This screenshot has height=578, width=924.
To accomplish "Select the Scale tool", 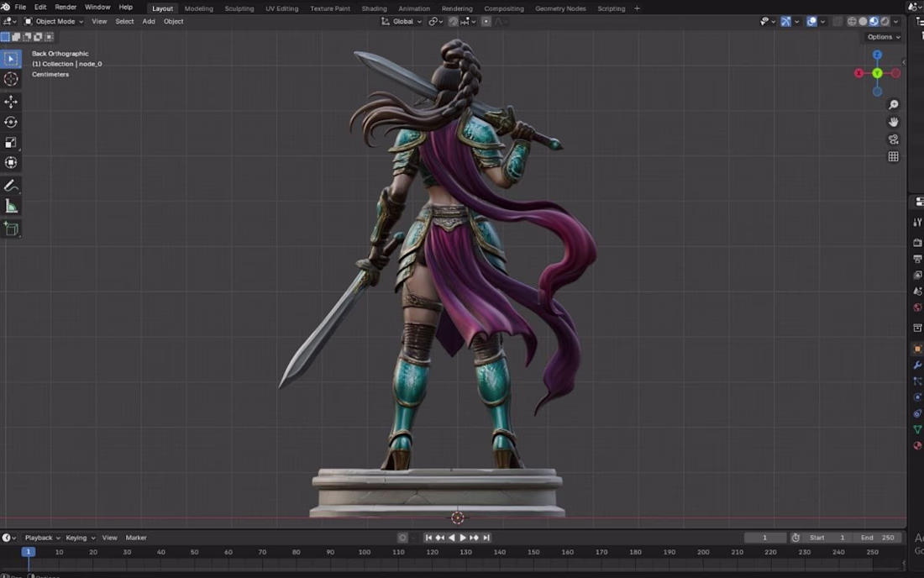I will [11, 142].
